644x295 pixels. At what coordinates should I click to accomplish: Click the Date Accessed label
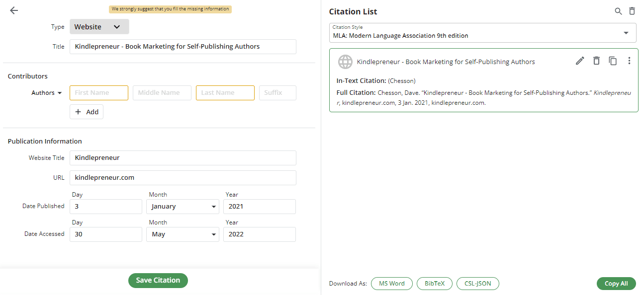point(44,234)
